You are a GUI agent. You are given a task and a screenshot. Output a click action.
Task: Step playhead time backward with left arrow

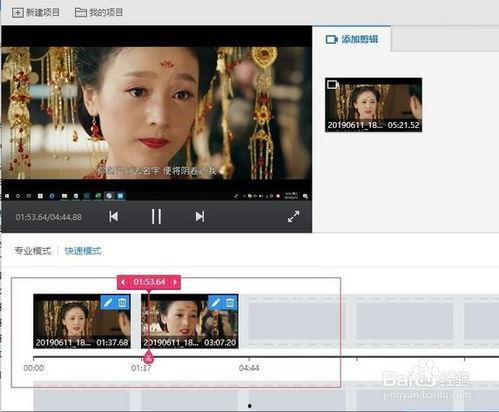pyautogui.click(x=123, y=282)
